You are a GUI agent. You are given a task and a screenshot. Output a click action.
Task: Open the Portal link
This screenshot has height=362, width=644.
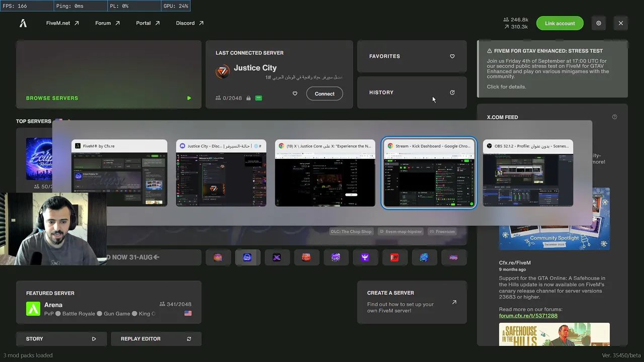148,23
